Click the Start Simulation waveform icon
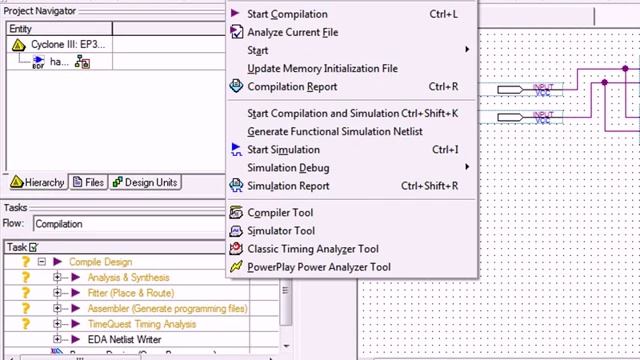 [236, 149]
